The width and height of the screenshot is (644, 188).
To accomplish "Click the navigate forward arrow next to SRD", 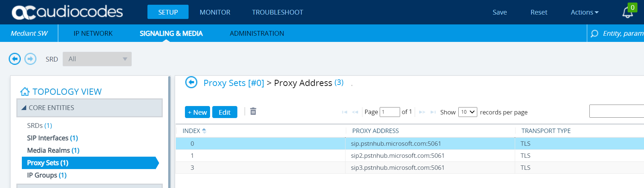I will (x=31, y=59).
